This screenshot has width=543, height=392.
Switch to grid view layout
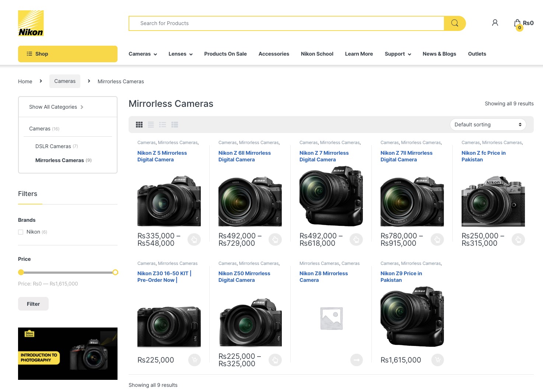point(139,125)
